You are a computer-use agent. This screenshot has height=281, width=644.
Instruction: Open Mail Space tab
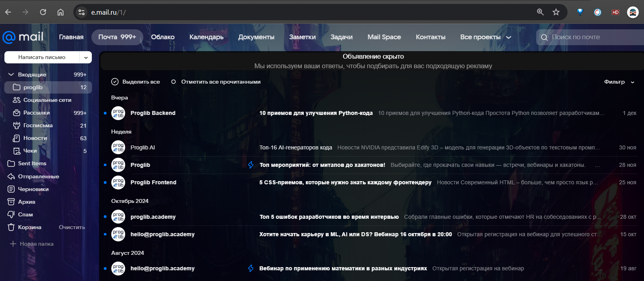click(x=384, y=37)
